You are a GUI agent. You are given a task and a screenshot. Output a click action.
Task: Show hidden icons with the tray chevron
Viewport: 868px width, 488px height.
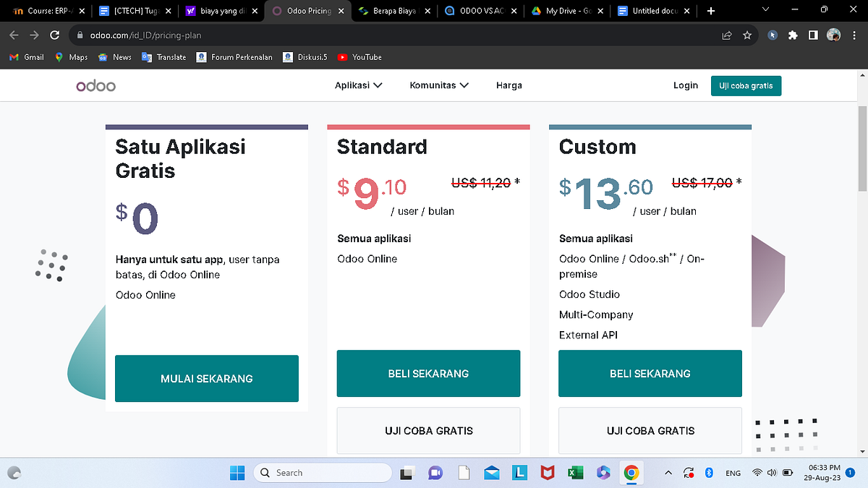[668, 472]
